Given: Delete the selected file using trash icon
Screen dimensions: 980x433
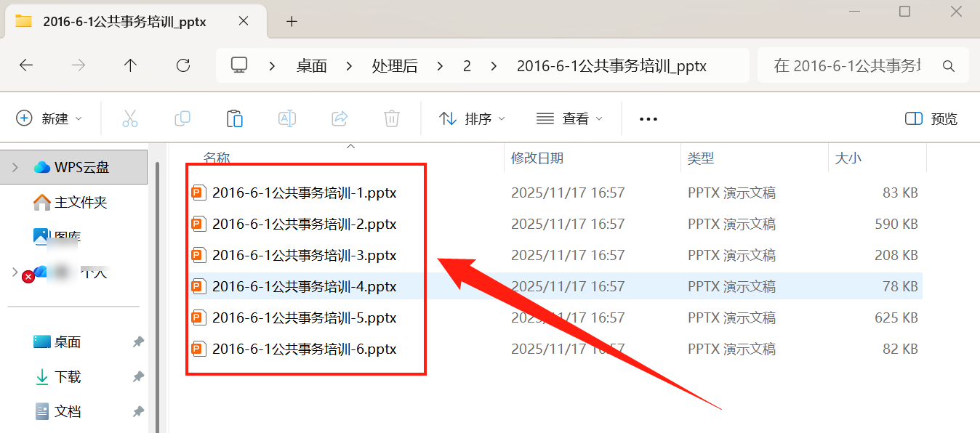Looking at the screenshot, I should (391, 118).
